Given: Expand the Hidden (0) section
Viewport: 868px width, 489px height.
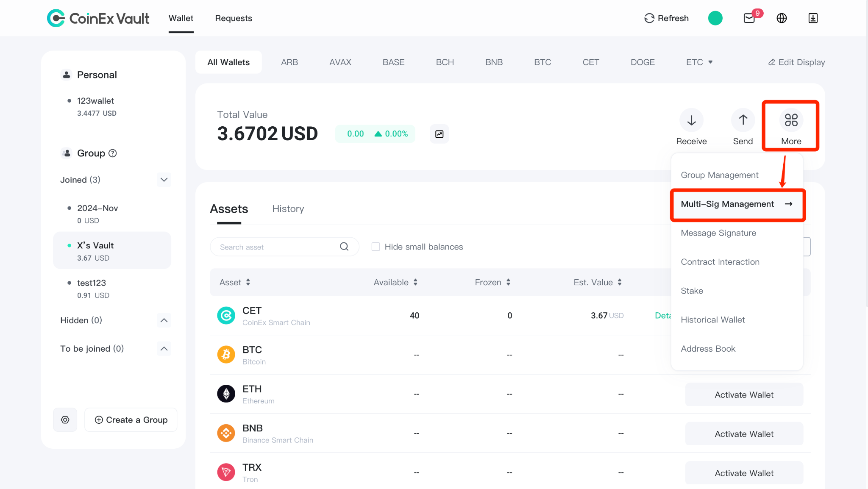Looking at the screenshot, I should [164, 320].
